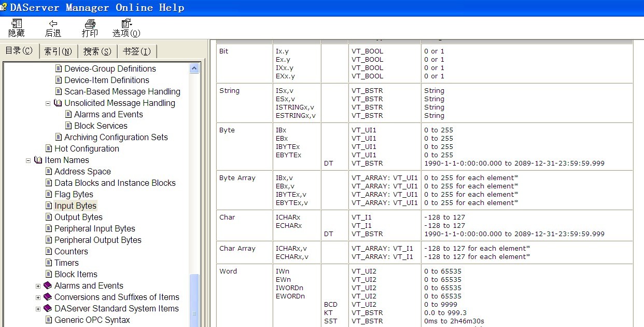
Task: Open the Device-Item Definitions topic
Action: click(107, 80)
